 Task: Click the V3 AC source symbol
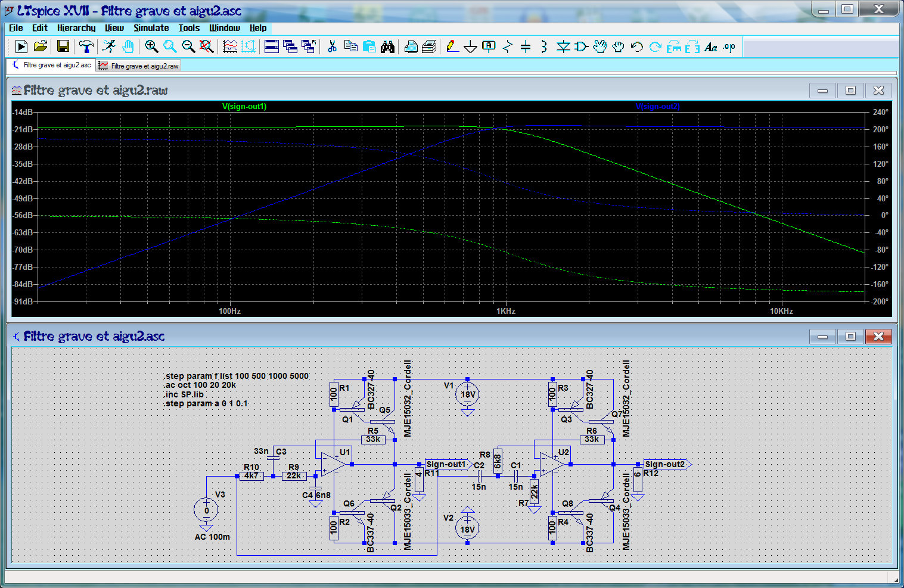tap(206, 510)
